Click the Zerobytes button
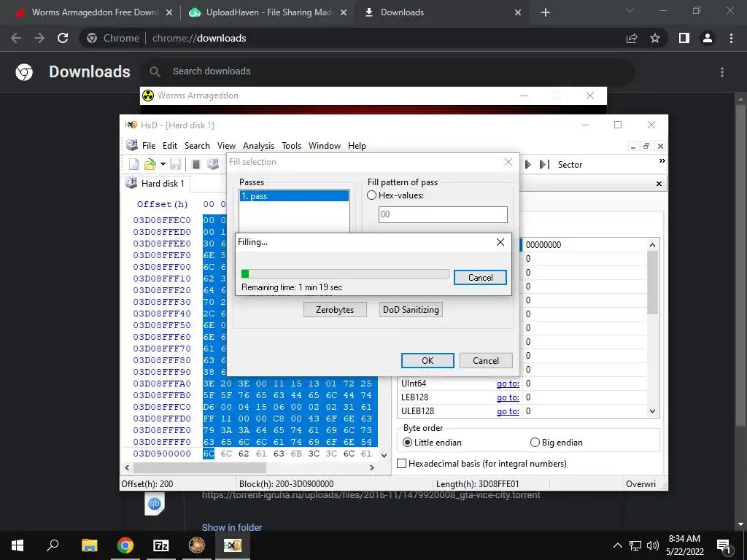 click(335, 309)
